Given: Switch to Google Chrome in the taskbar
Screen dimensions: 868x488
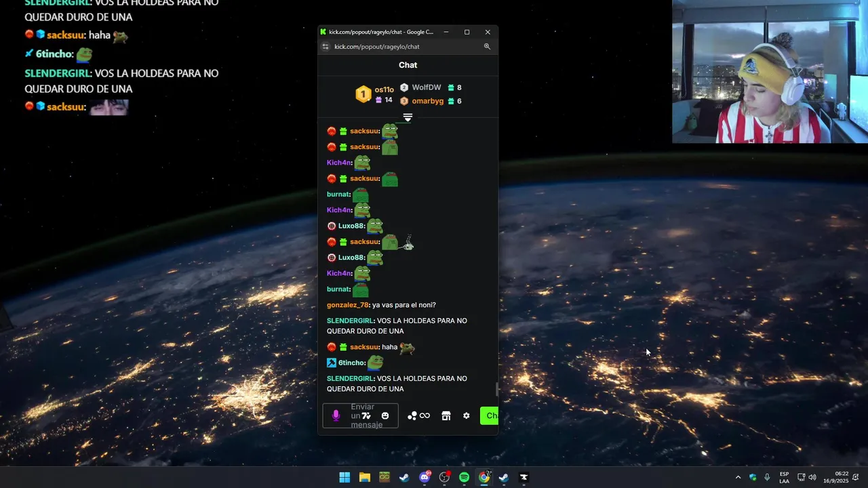Looking at the screenshot, I should [x=484, y=477].
